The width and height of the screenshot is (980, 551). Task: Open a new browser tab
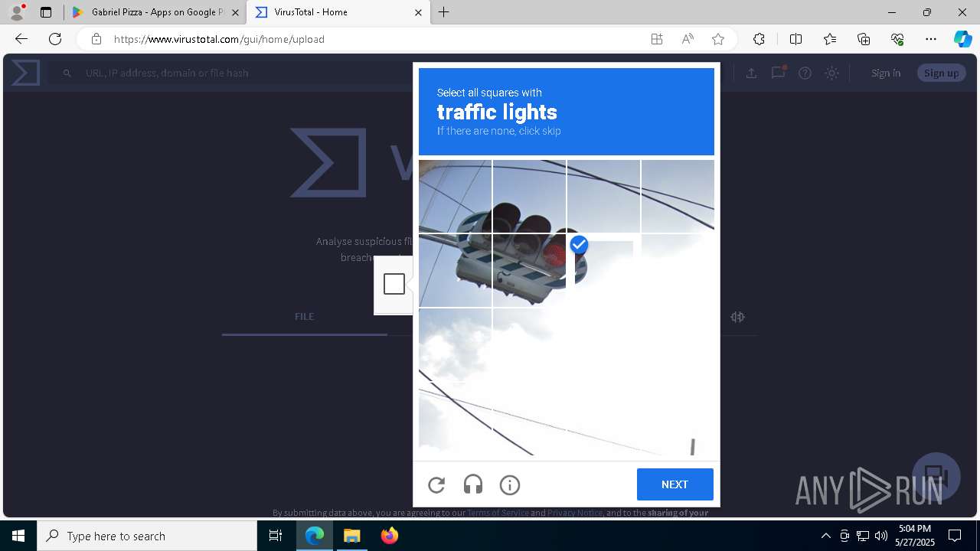444,12
